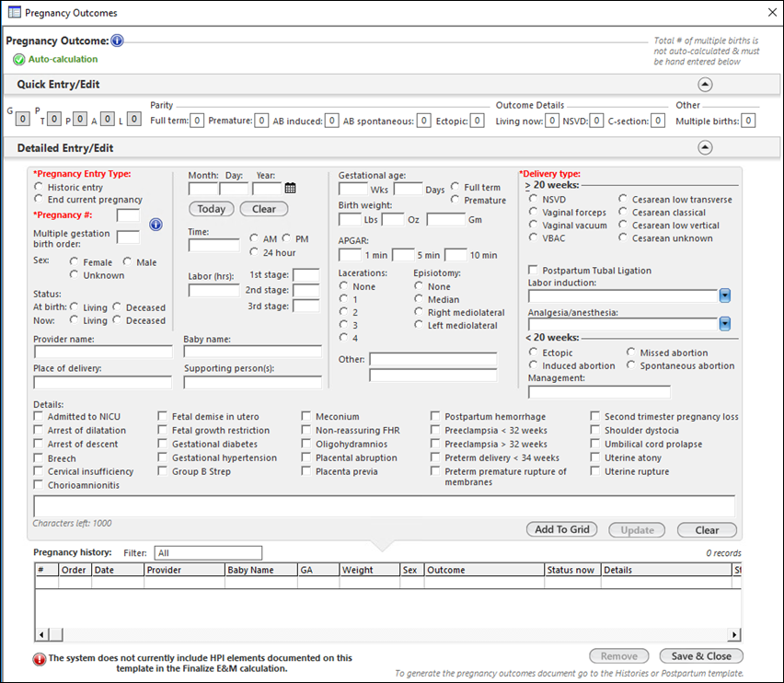Viewport: 784px width, 683px height.
Task: Click the Status now column header
Action: (572, 570)
